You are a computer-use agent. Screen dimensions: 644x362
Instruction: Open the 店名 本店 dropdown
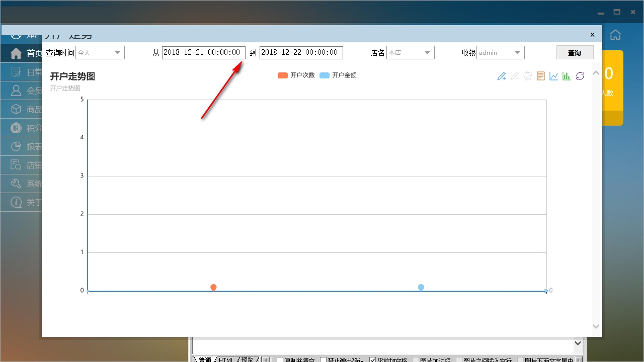click(x=411, y=52)
